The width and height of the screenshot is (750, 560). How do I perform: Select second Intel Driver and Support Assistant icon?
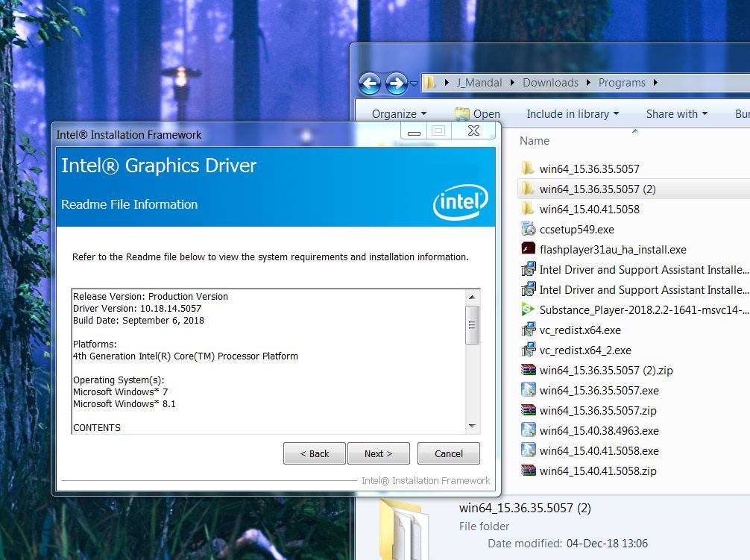(x=528, y=289)
